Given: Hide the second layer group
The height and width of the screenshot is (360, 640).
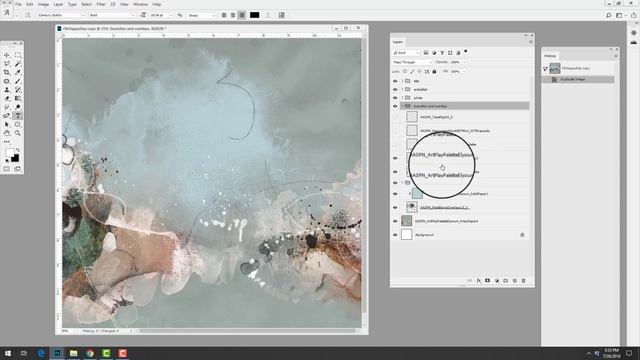Looking at the screenshot, I should [x=395, y=89].
